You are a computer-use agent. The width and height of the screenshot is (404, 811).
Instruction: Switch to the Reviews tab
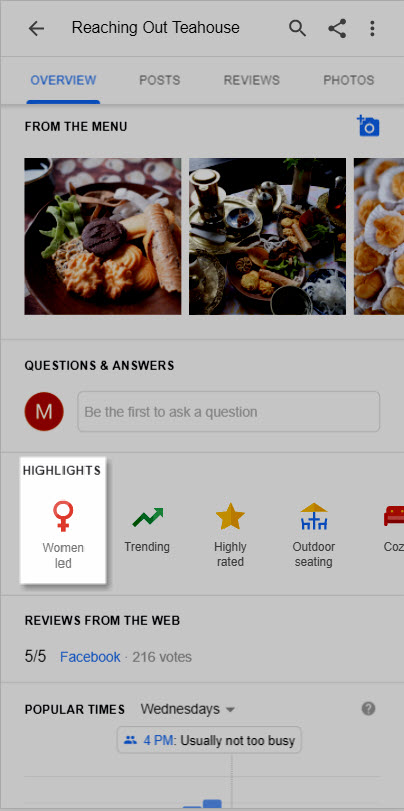(x=251, y=80)
